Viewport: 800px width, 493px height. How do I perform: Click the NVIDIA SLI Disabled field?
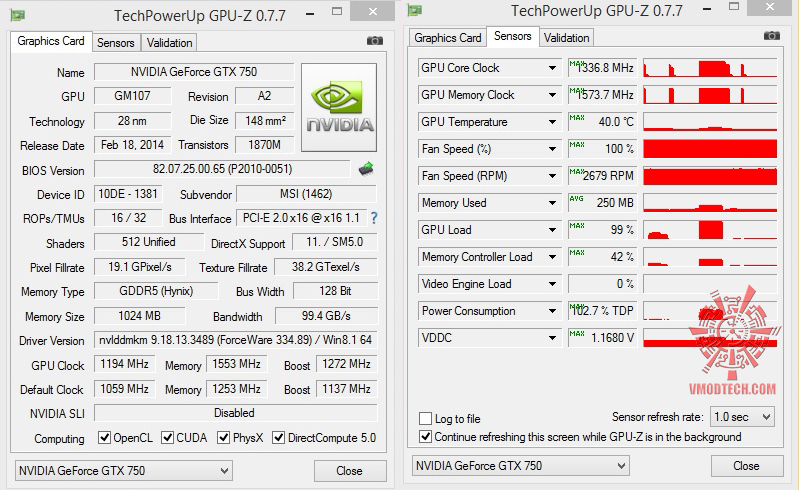coord(236,413)
